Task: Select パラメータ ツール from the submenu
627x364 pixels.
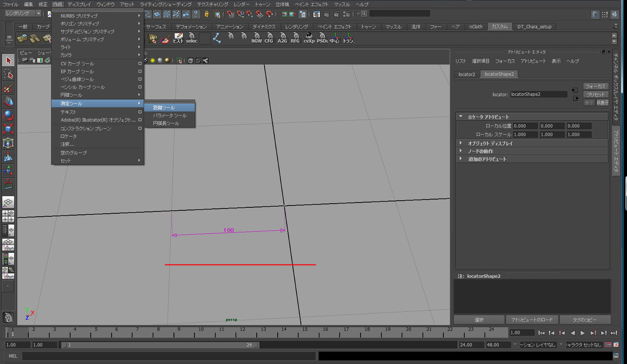Action: [x=169, y=115]
